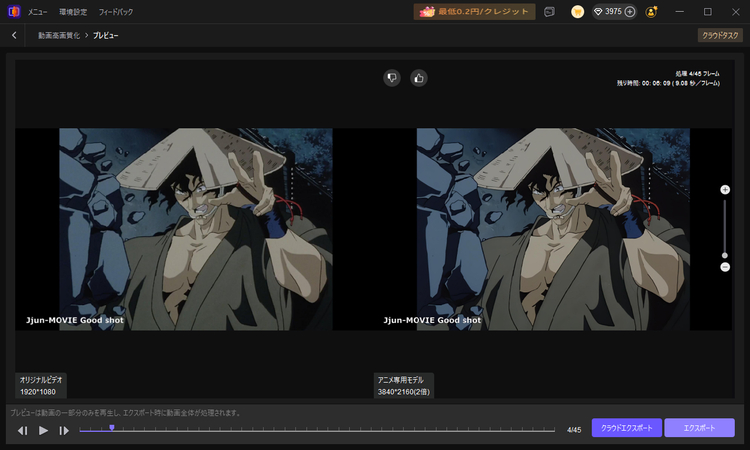This screenshot has width=750, height=450.
Task: Select プレビュー breadcrumb text
Action: [x=105, y=35]
